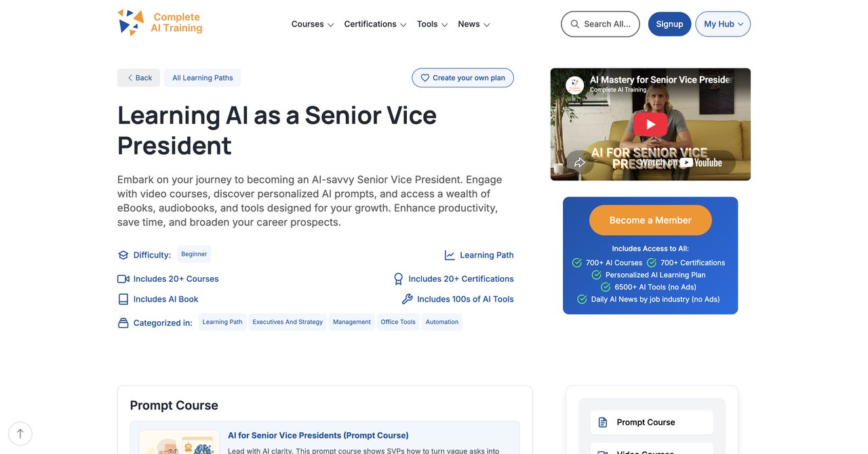Click the document icon beside Prompt Course

[603, 422]
